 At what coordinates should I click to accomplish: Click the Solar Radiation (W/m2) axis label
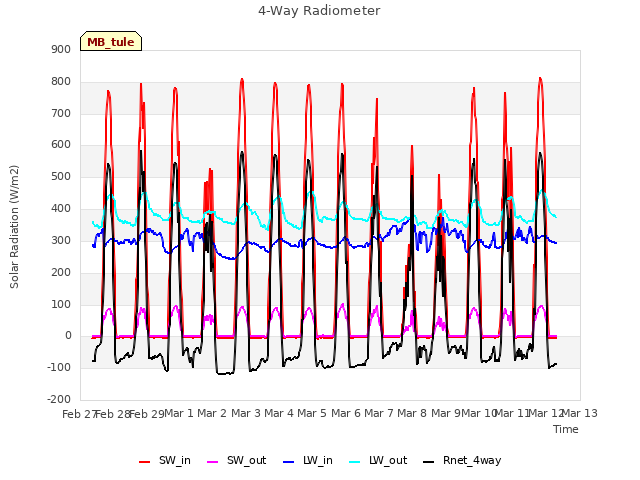[14, 227]
